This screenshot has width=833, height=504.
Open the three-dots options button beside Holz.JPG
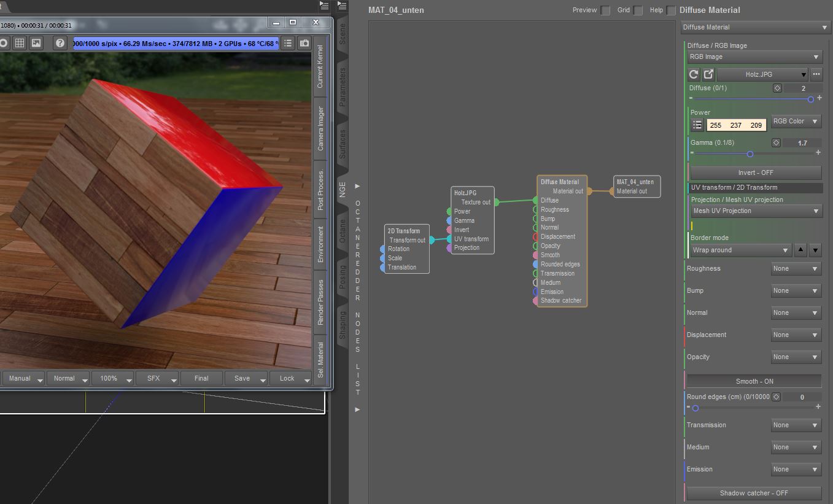pos(816,74)
